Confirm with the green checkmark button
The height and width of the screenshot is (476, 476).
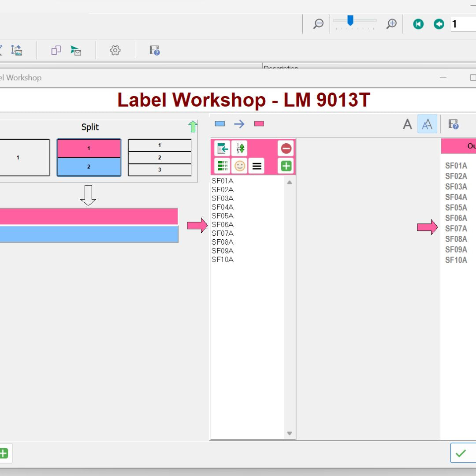461,453
